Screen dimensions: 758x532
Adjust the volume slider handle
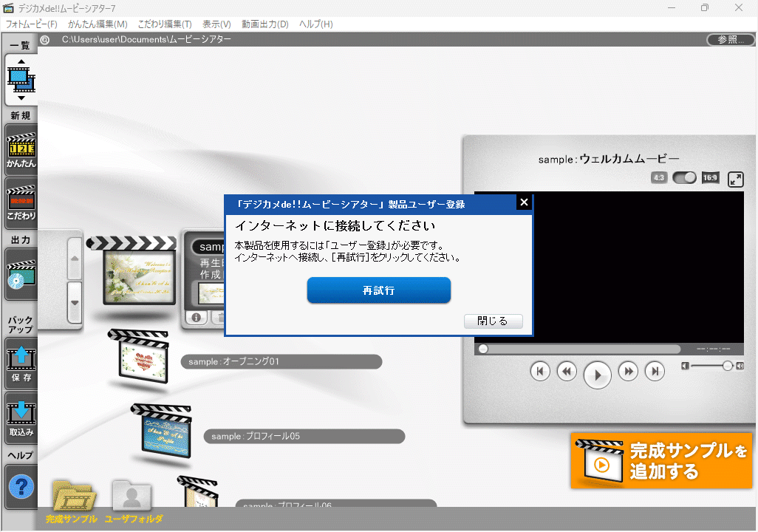(x=728, y=366)
